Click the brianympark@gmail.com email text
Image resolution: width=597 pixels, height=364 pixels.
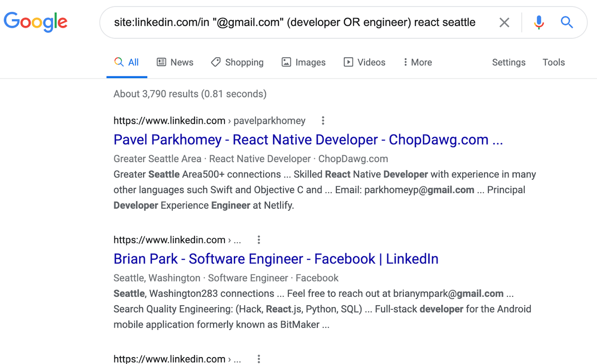point(448,293)
